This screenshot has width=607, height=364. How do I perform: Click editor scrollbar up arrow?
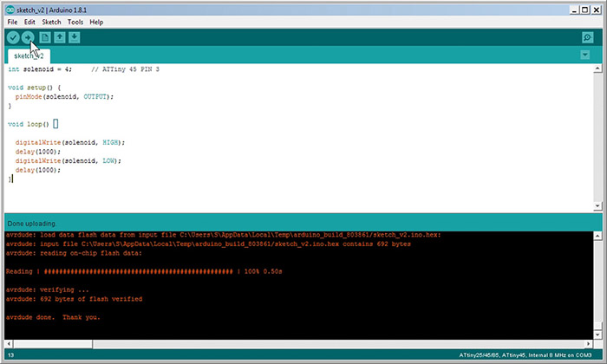click(x=597, y=68)
